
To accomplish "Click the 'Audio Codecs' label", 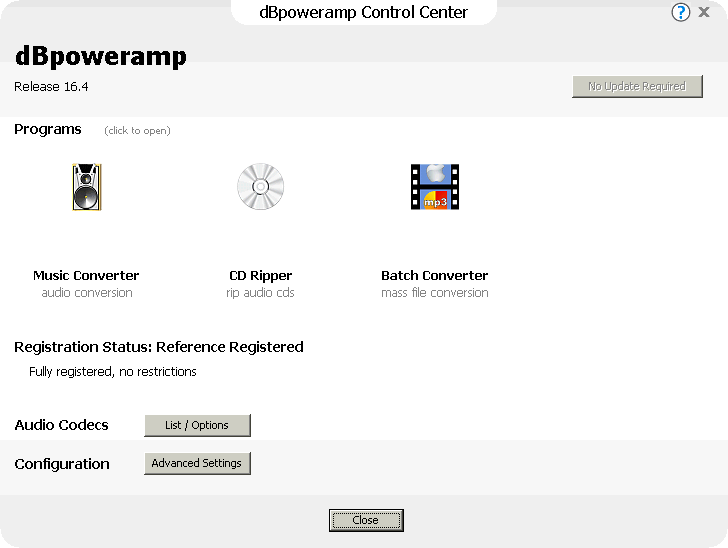I will [x=61, y=425].
